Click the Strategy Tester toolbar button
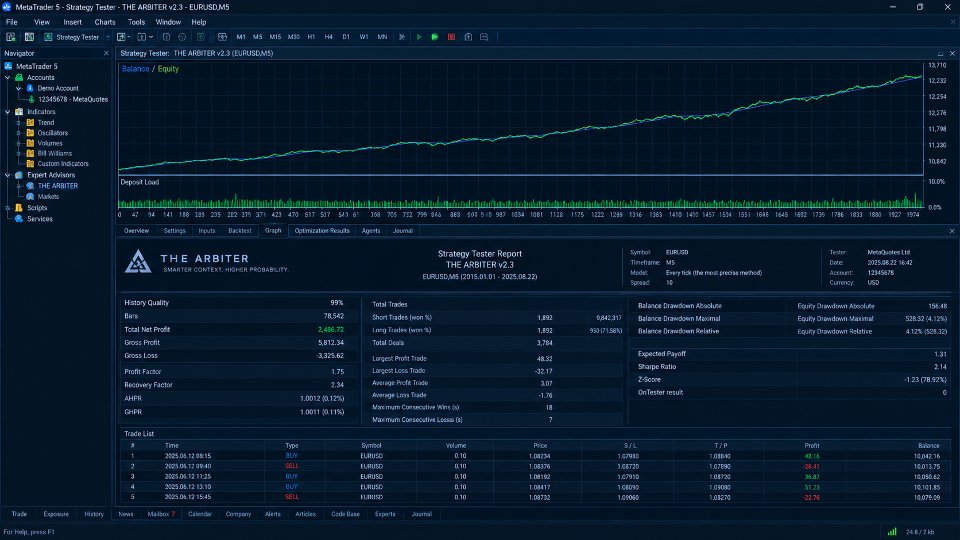This screenshot has height=540, width=960. 72,37
